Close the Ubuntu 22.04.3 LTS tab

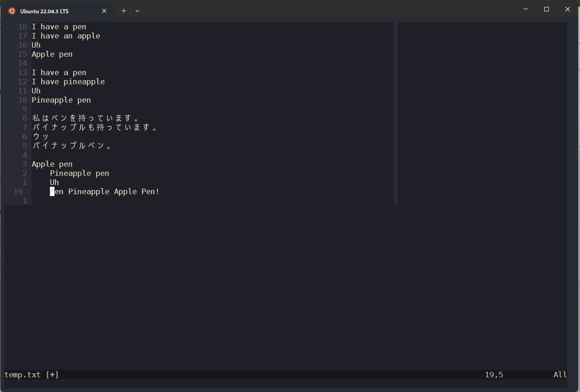(104, 11)
